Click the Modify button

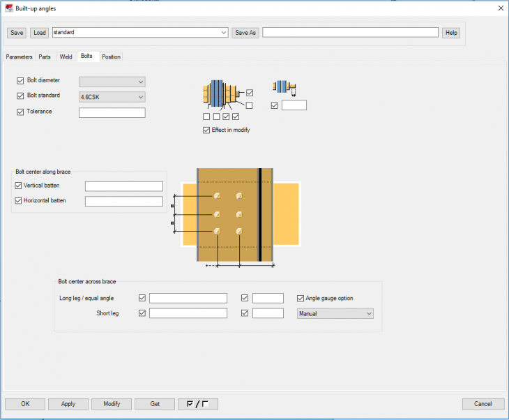pyautogui.click(x=112, y=404)
